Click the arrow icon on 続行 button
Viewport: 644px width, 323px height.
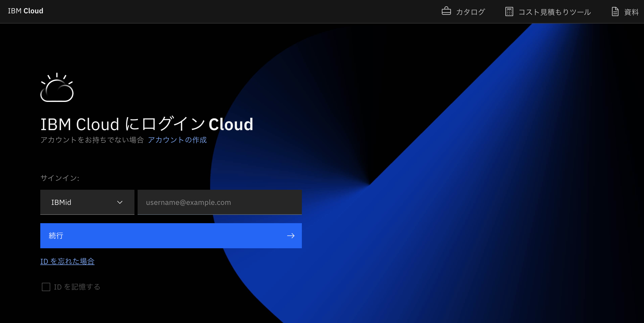point(291,236)
